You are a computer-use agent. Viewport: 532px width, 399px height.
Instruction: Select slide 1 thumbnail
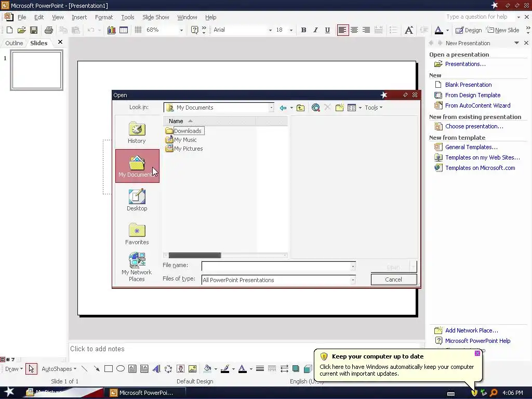pos(37,70)
